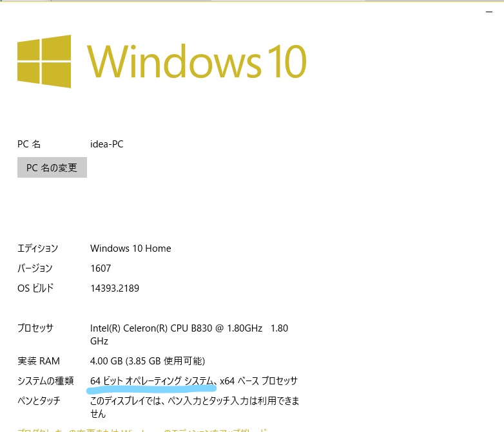Click the 'ペンとタッチ' label
The image size is (504, 432).
tap(39, 401)
